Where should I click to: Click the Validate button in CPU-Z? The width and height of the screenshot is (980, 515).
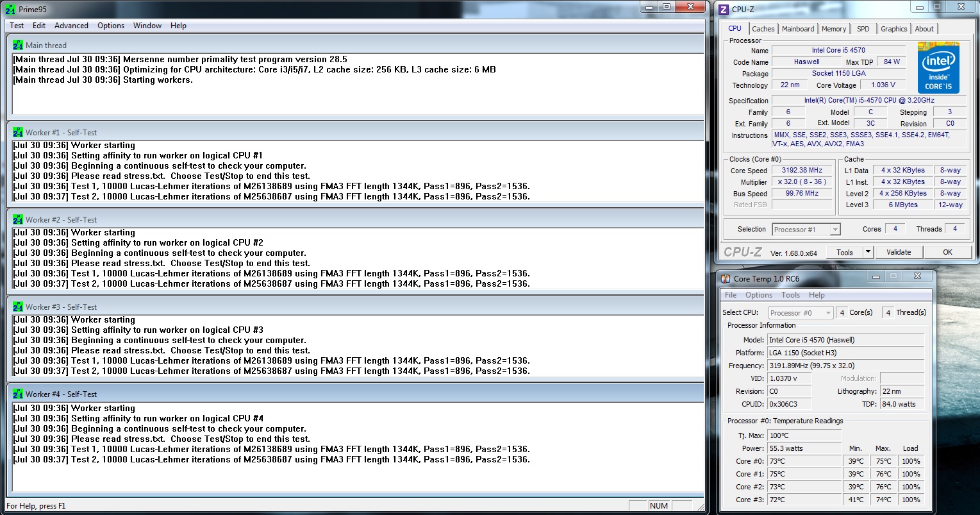coord(899,252)
